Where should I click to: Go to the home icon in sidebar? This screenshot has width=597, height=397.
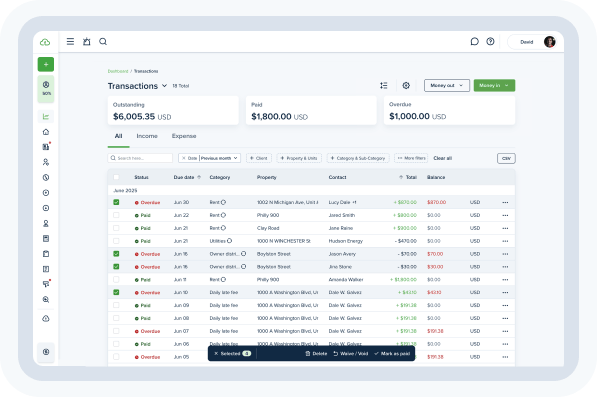click(46, 132)
